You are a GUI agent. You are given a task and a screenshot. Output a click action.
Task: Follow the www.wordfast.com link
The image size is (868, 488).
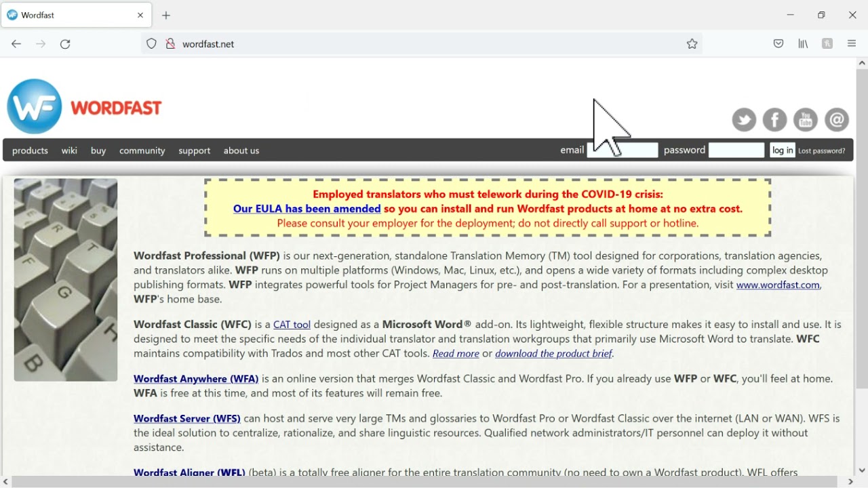pos(778,285)
